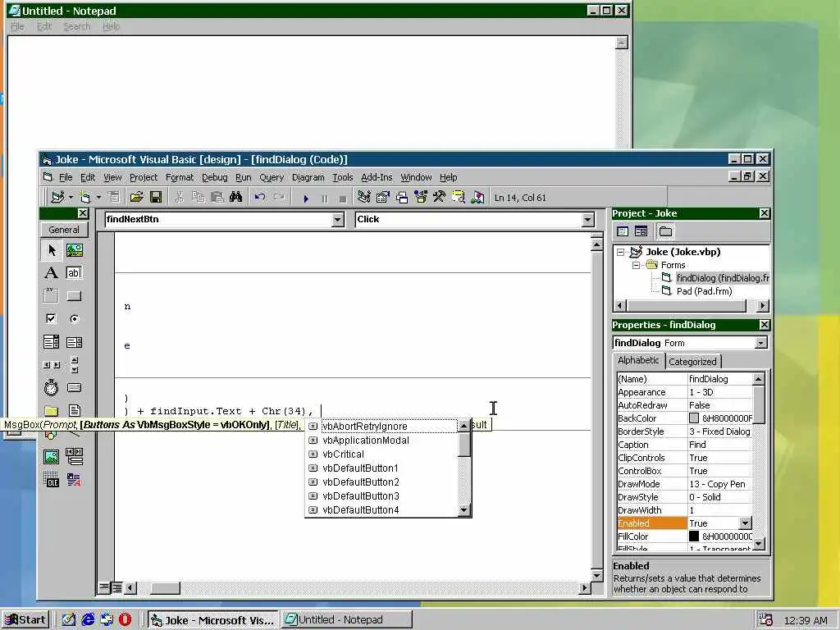Screen dimensions: 840x630
Task: Toggle Folders in the Project panel
Action: pyautogui.click(x=665, y=231)
